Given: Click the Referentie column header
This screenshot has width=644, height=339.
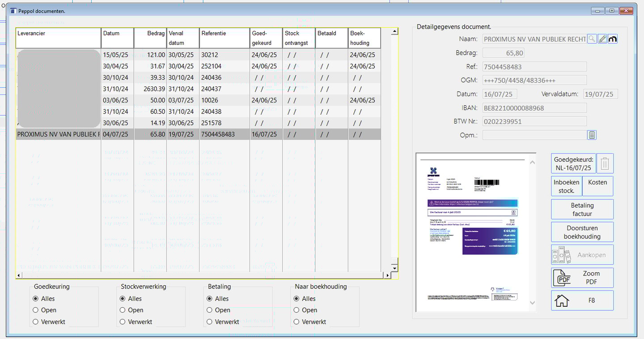Looking at the screenshot, I should click(x=225, y=38).
